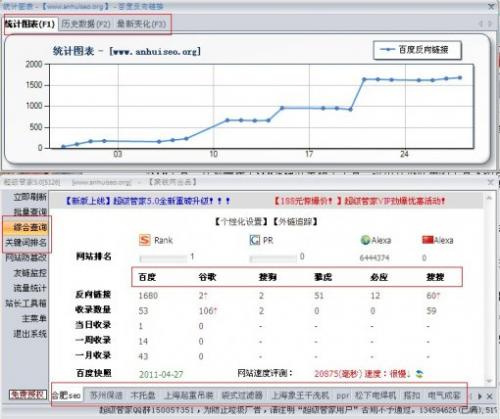
Task: Click the scroll-up arrow of main panel scrollbar
Action: coord(489,198)
